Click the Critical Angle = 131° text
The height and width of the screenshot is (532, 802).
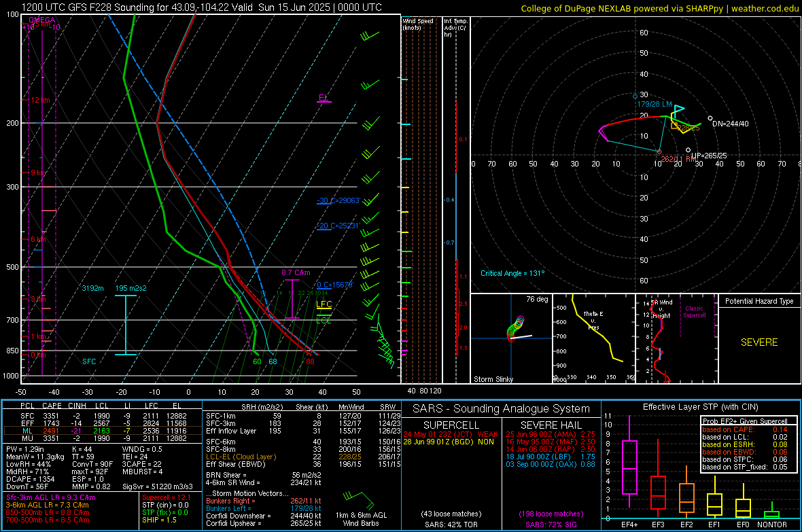pyautogui.click(x=512, y=273)
